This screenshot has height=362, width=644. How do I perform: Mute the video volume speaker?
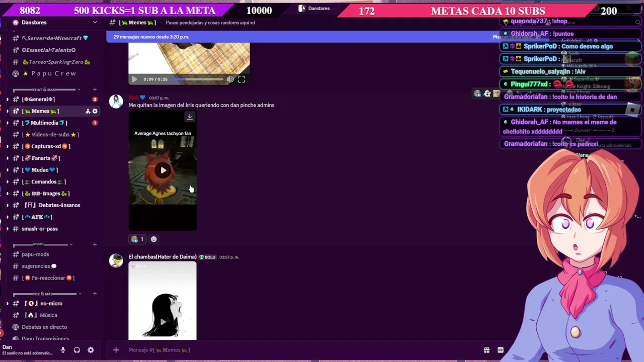pos(230,79)
